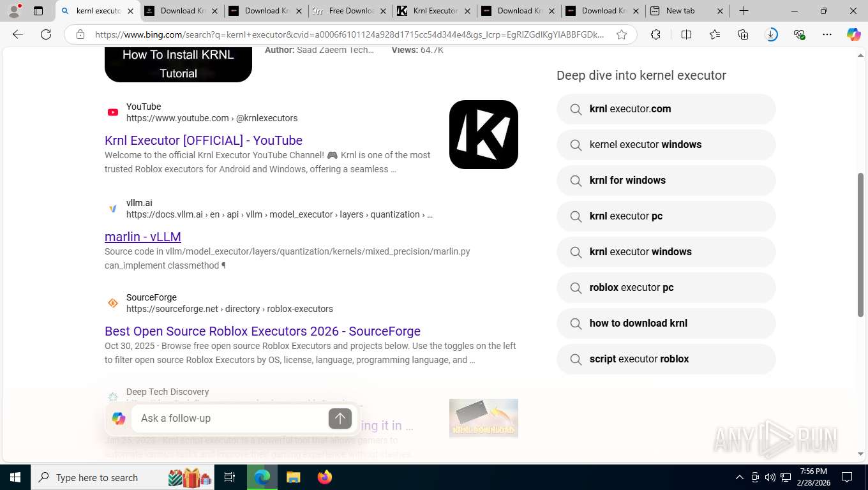Show hidden tray icons chevron
The height and width of the screenshot is (490, 868).
[x=740, y=477]
